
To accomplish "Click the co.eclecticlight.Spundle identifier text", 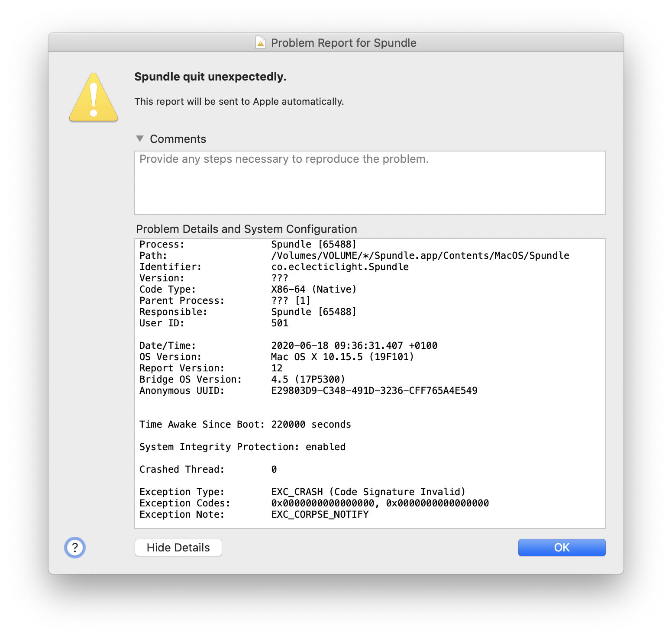I will [x=340, y=267].
